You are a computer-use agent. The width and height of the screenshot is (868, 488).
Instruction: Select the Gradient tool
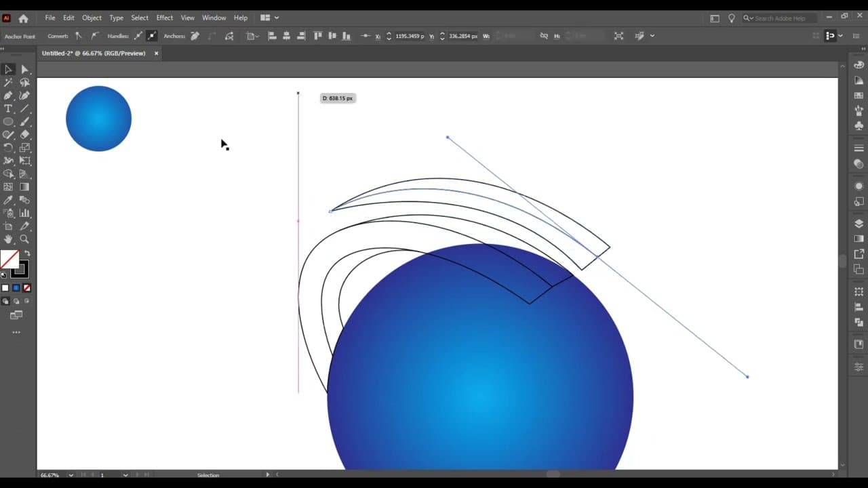25,187
